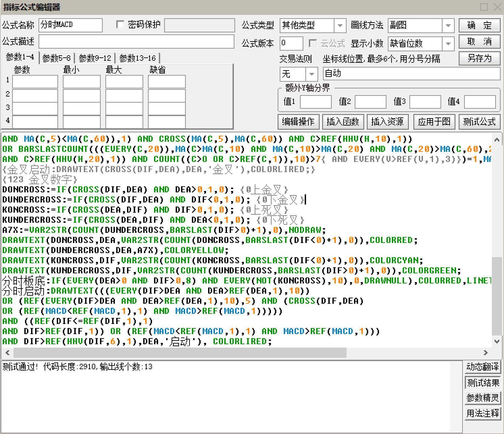504x434 pixels.
Task: Click the 公式描述 input field
Action: (136, 42)
